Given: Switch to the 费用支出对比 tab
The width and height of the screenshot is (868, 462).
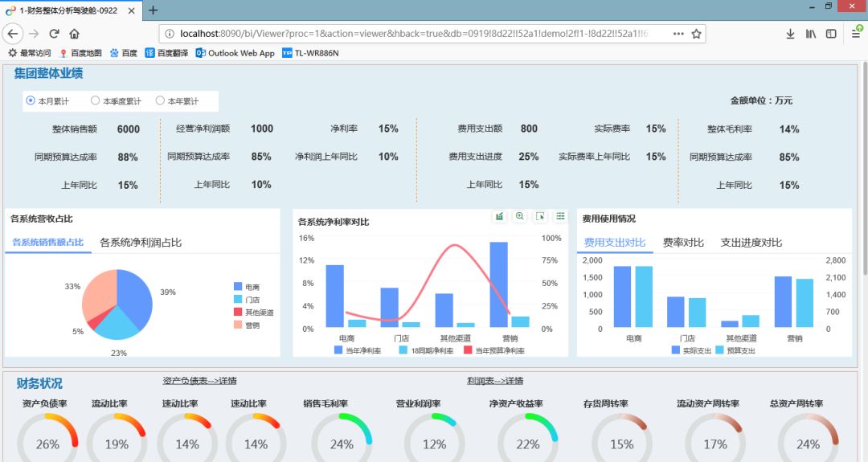Looking at the screenshot, I should click(x=615, y=243).
